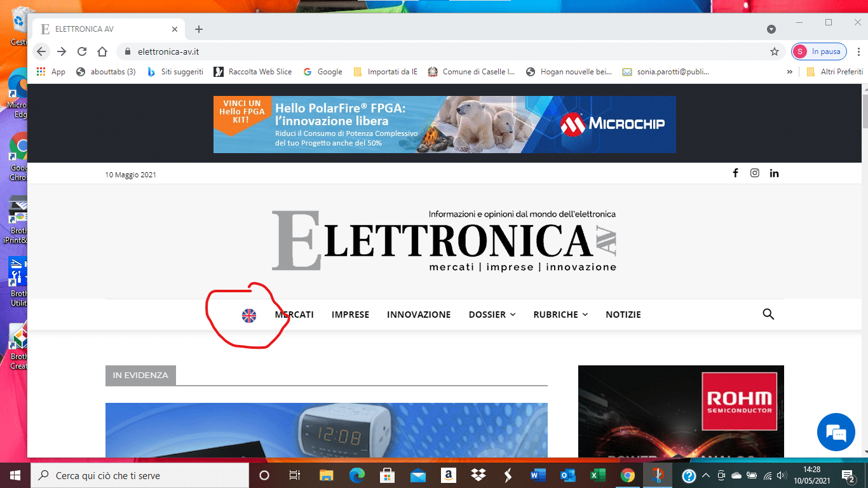Click the taskbar search box
868x488 pixels.
[x=139, y=475]
